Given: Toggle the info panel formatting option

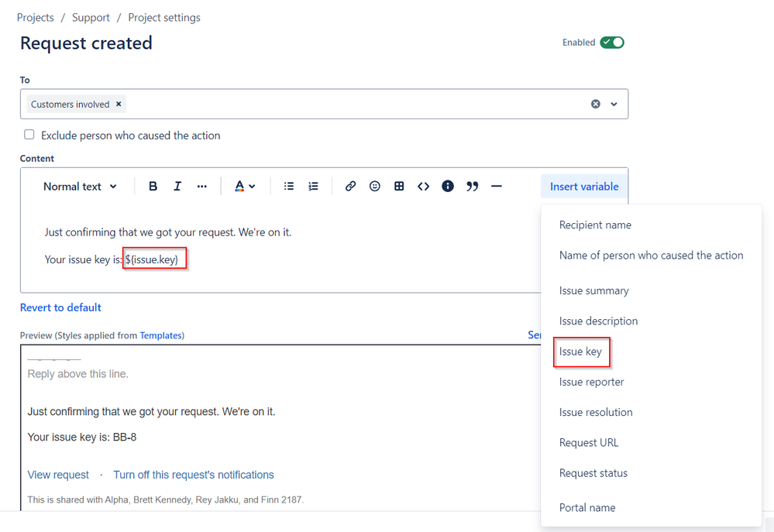Looking at the screenshot, I should pyautogui.click(x=447, y=186).
